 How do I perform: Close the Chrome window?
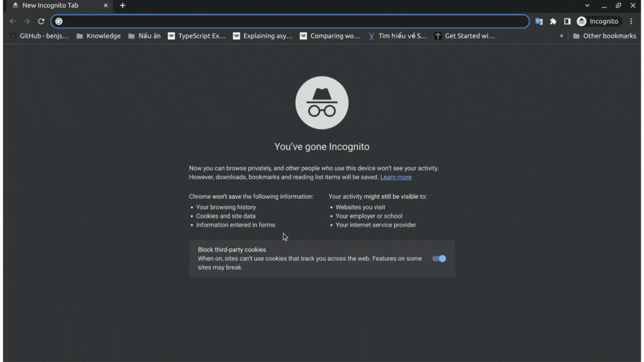pyautogui.click(x=633, y=6)
